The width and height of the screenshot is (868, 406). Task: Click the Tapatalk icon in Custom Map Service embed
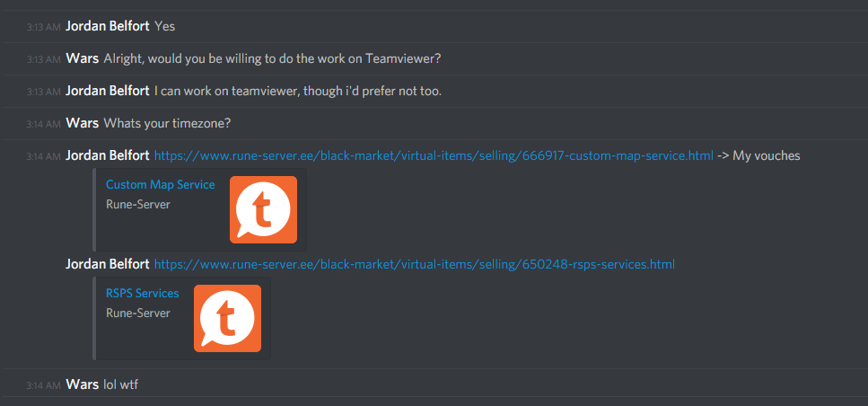(264, 209)
